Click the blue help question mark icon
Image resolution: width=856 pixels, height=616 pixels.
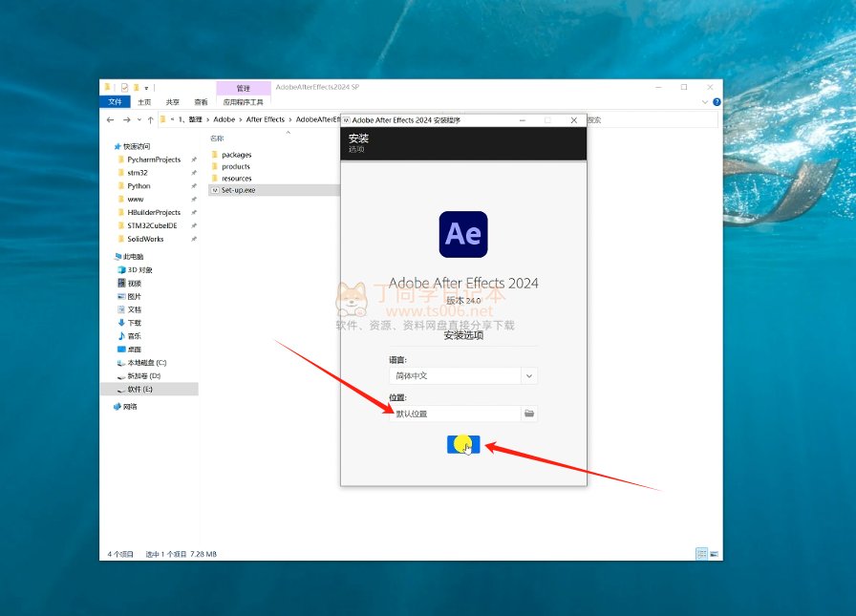[x=717, y=102]
